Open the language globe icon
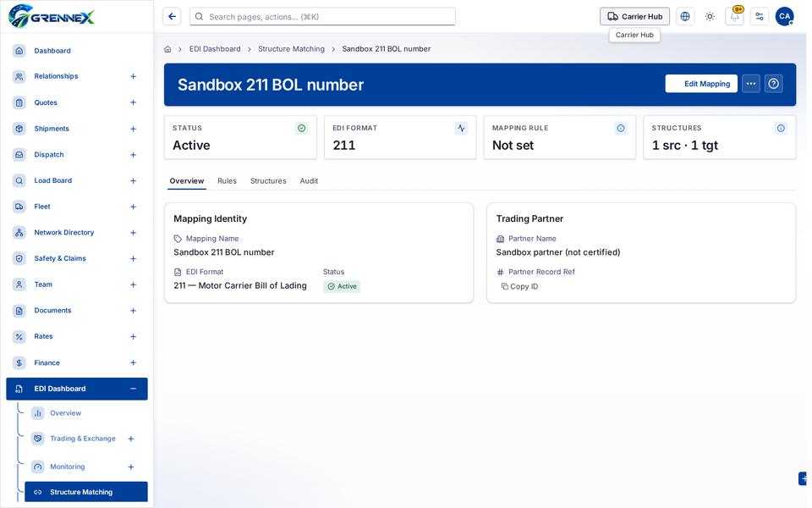Screen dimensions: 812x508 [685, 17]
